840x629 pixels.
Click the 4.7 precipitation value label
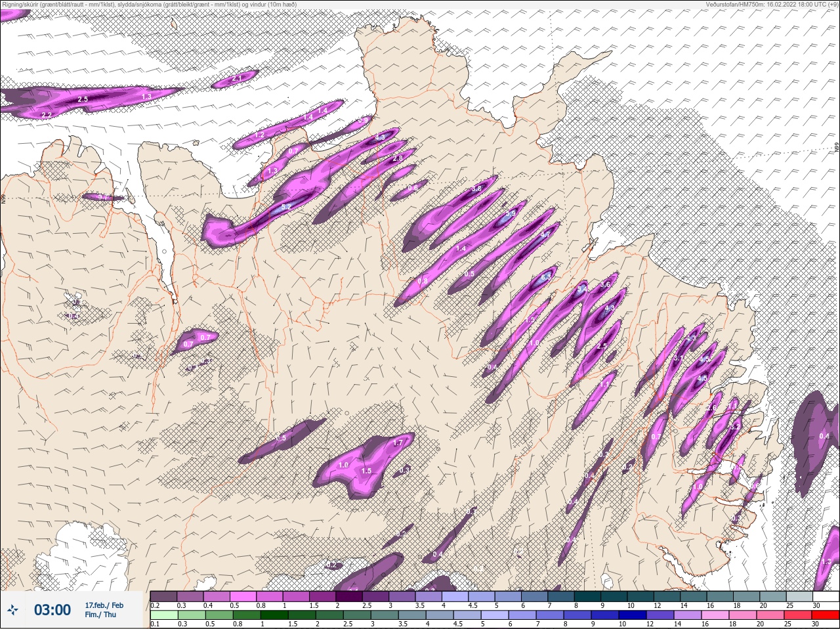[545, 234]
